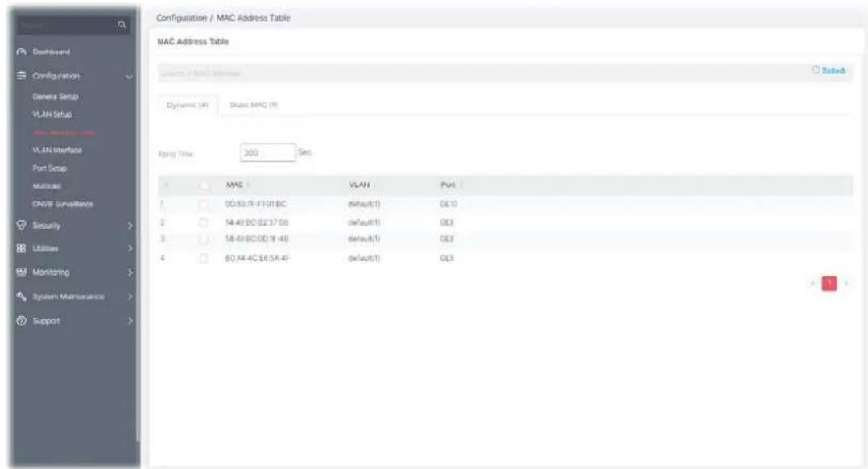Image resolution: width=868 pixels, height=469 pixels.
Task: Click the Monitoring chart icon
Action: pos(22,272)
